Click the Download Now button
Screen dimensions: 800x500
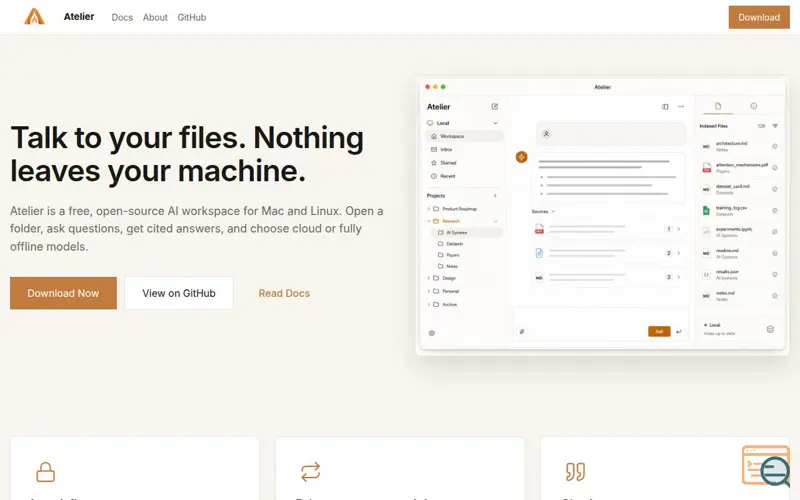pyautogui.click(x=63, y=293)
